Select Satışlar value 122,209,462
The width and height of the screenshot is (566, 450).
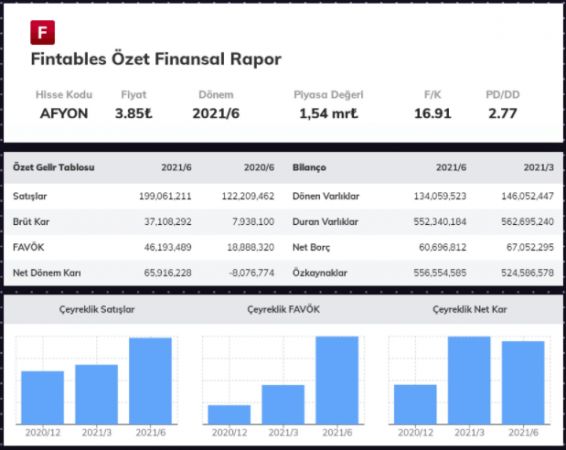tap(248, 196)
